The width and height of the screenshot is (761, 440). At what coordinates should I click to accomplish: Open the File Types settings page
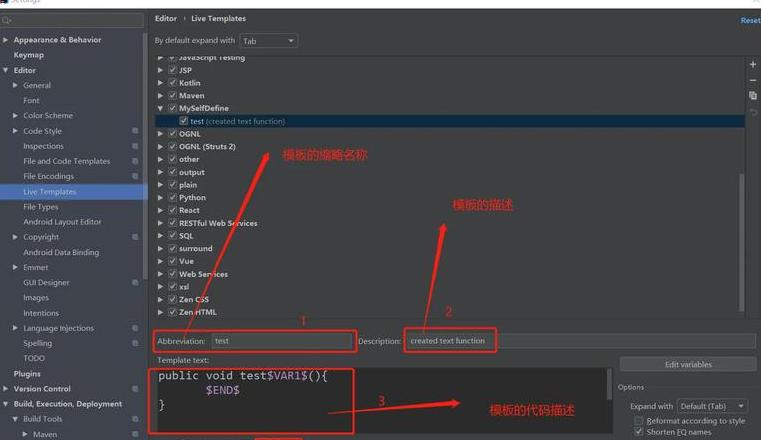[x=41, y=207]
